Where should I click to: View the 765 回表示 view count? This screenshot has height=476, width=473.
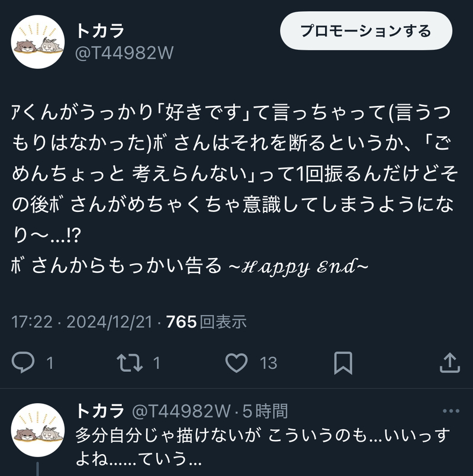[206, 321]
